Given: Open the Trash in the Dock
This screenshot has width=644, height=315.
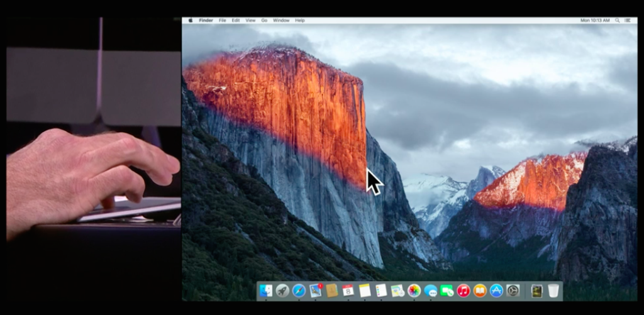Looking at the screenshot, I should coord(553,290).
